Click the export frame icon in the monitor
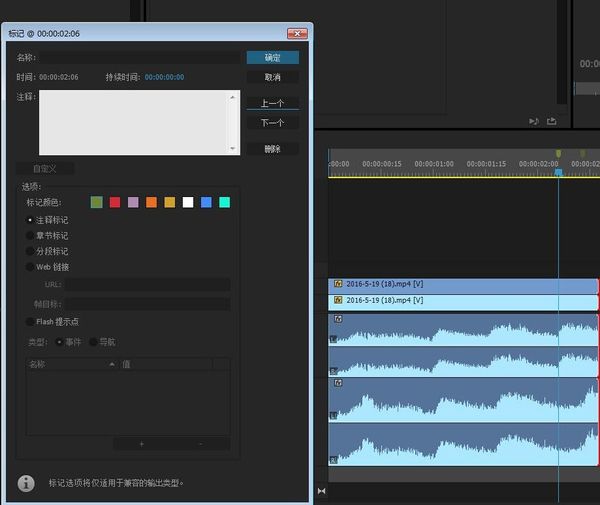The width and height of the screenshot is (600, 505). [551, 121]
